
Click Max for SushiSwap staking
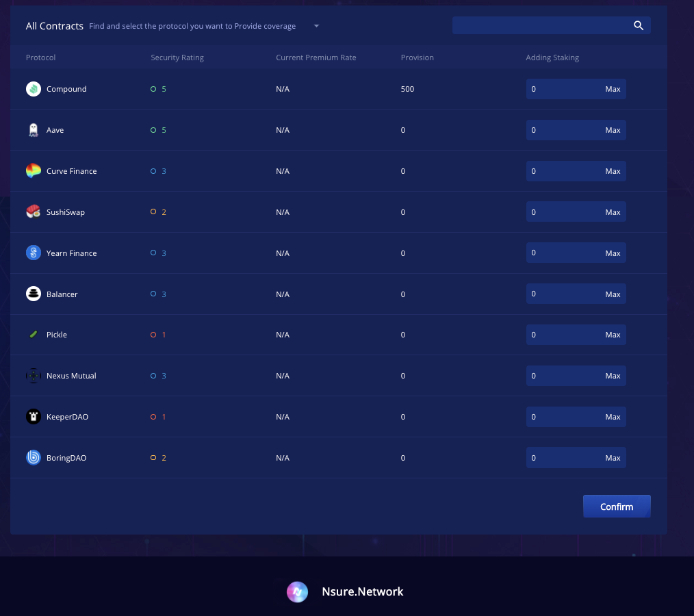(x=613, y=212)
